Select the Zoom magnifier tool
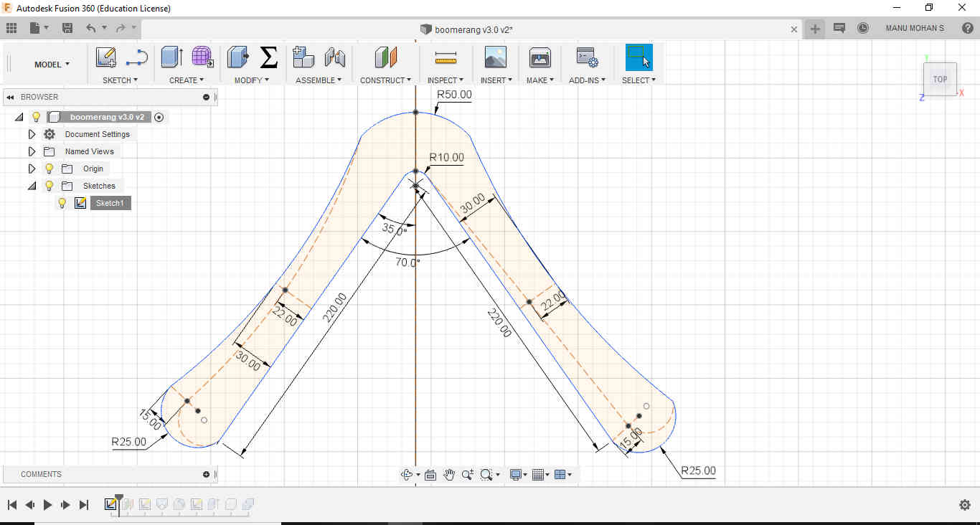Viewport: 980px width, 525px height. pyautogui.click(x=468, y=475)
